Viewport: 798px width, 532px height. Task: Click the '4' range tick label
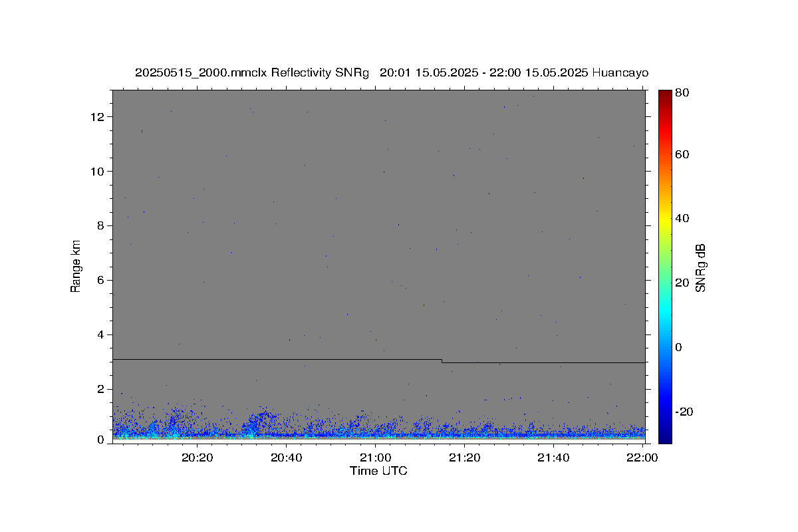point(101,334)
